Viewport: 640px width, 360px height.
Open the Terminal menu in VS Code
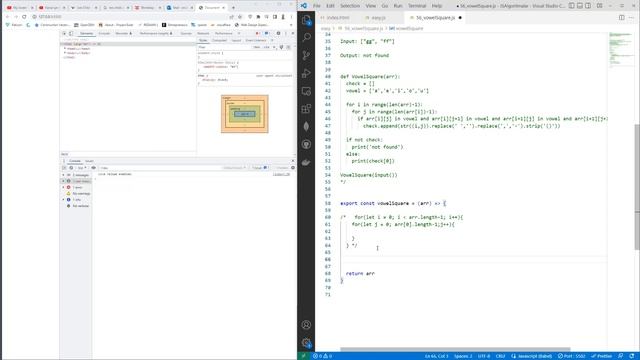(x=417, y=6)
